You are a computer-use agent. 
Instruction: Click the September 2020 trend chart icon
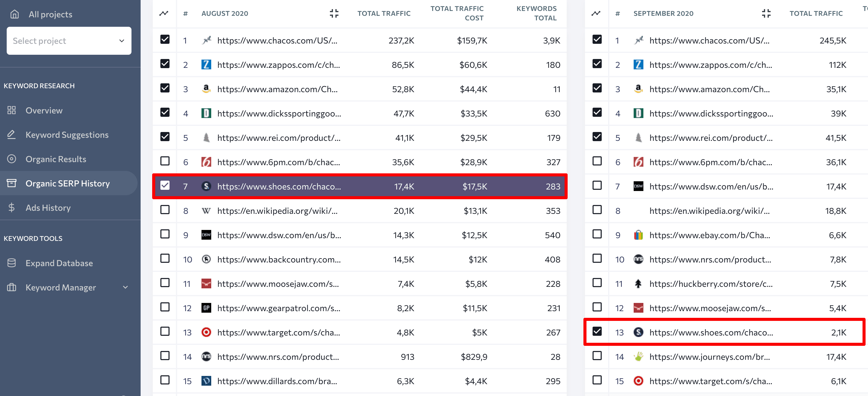tap(596, 13)
